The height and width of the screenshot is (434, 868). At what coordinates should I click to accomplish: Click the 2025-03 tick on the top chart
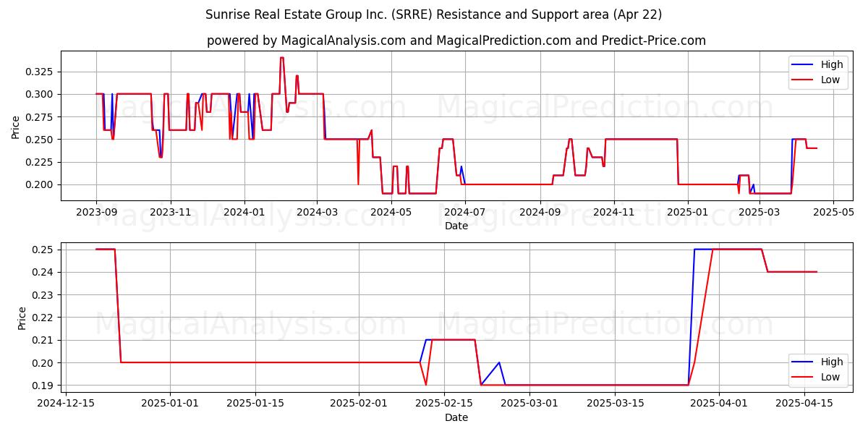click(759, 213)
